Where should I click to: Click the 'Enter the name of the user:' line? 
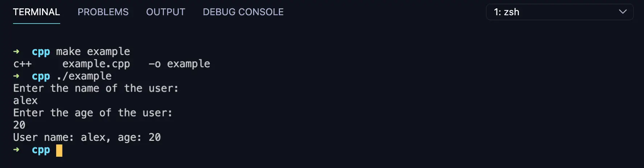(96, 88)
